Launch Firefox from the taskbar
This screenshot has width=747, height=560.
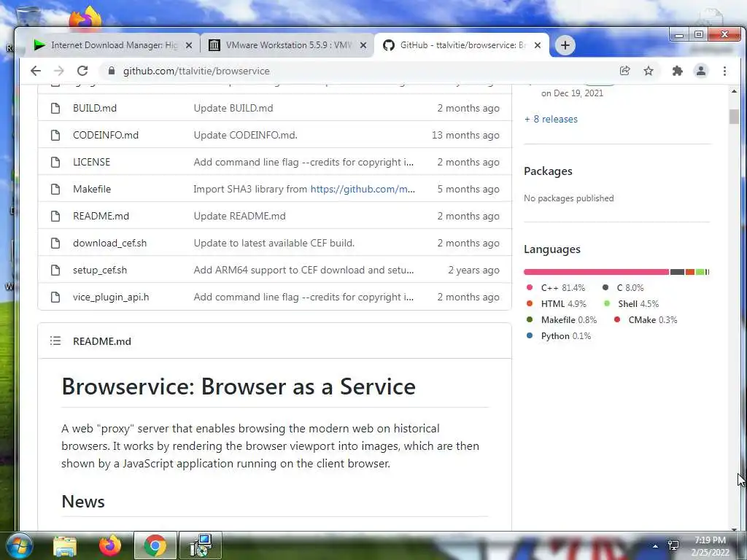(110, 546)
